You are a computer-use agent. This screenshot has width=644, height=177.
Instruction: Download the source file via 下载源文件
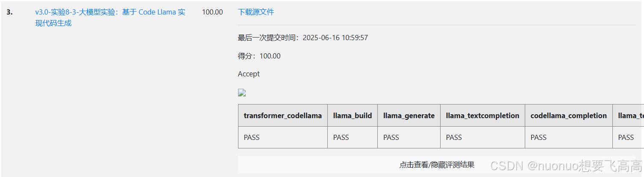point(256,12)
